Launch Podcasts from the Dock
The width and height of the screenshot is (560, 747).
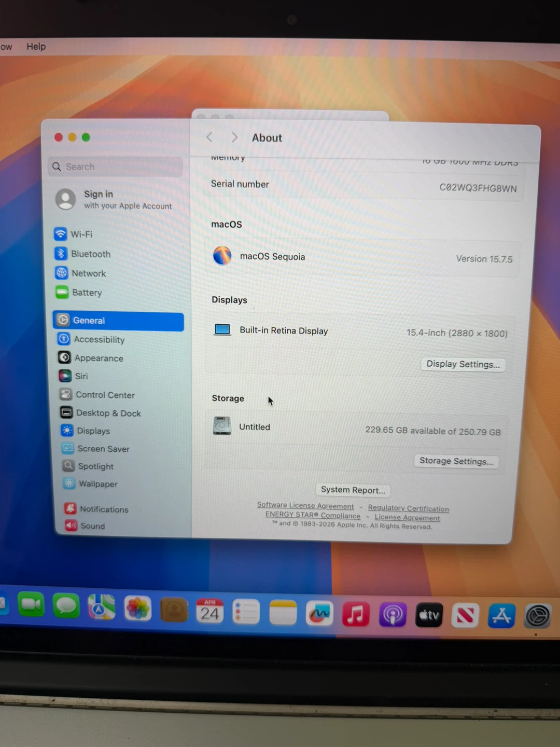(x=393, y=615)
